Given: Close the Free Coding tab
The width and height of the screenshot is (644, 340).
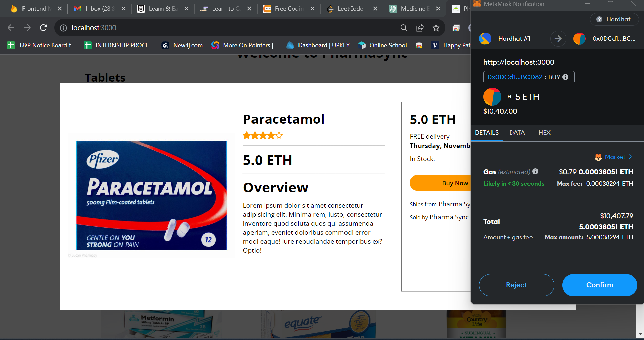Looking at the screenshot, I should click(x=312, y=9).
